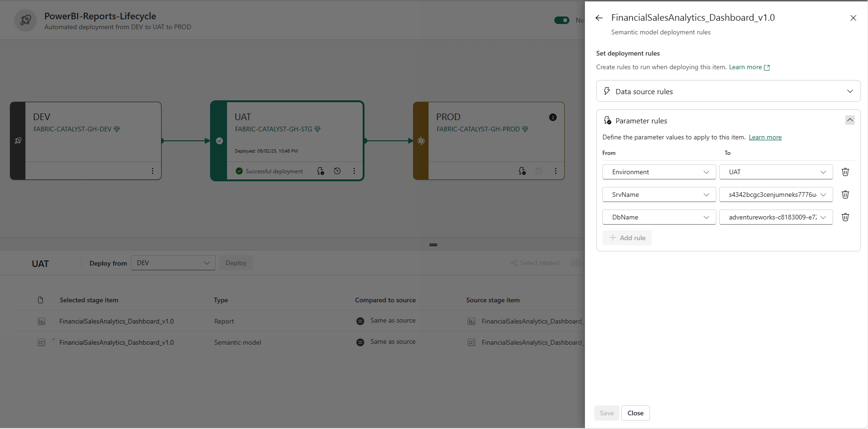
Task: Delete the DbName parameter rule
Action: click(845, 217)
